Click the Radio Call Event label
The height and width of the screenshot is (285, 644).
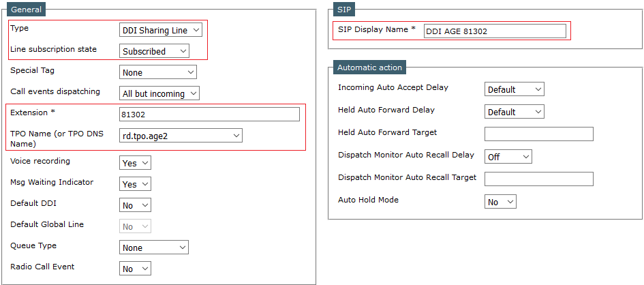(x=42, y=267)
